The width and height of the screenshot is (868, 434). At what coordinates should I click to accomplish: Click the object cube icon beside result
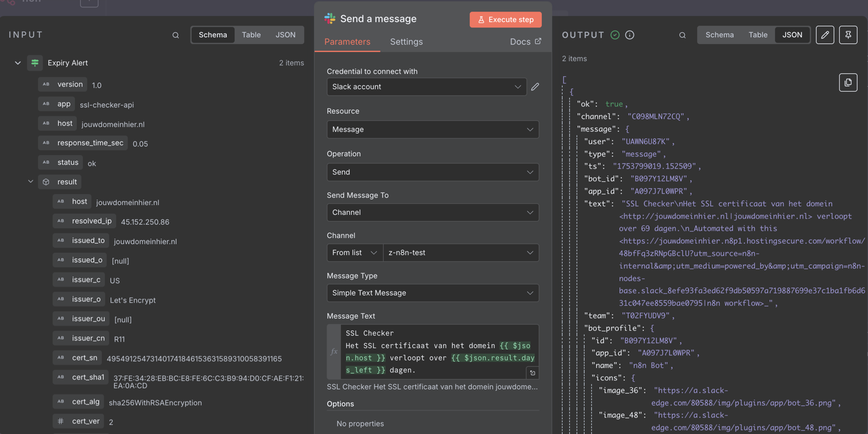46,182
